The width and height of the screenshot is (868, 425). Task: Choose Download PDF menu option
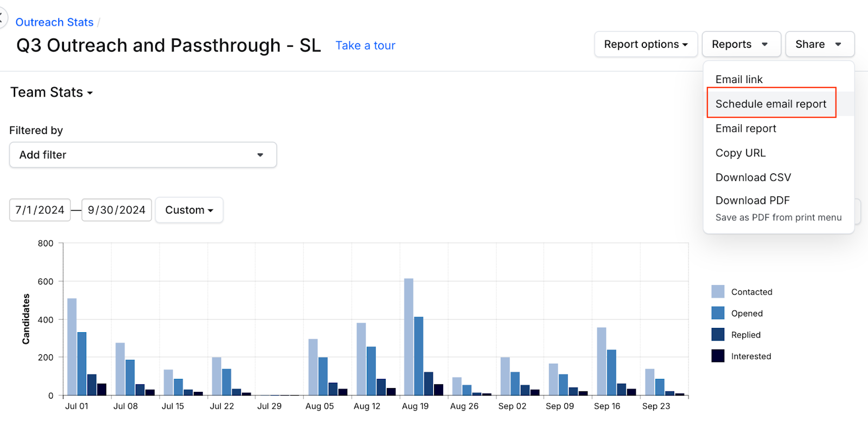[752, 201]
